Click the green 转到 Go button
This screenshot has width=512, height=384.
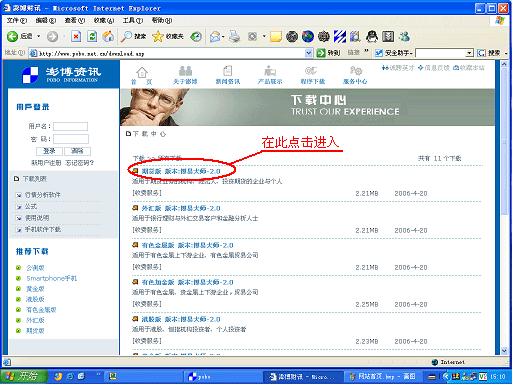328,53
